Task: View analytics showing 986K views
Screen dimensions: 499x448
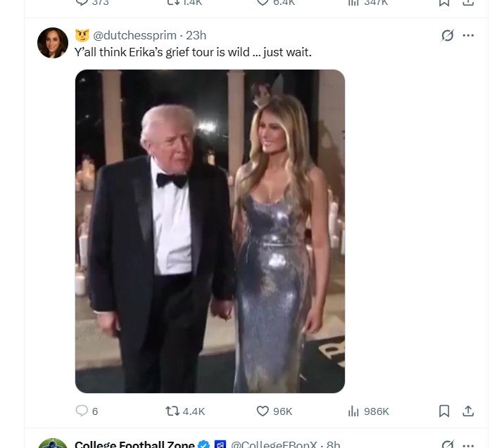Action: tap(354, 411)
